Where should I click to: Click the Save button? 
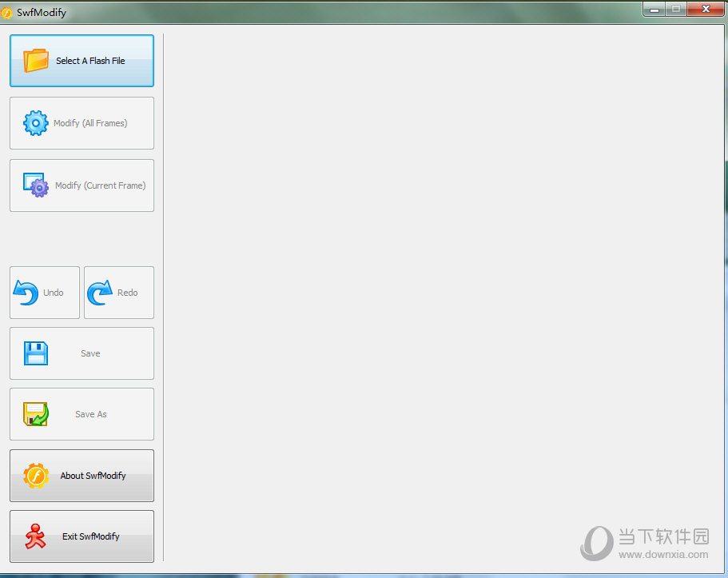pos(82,353)
